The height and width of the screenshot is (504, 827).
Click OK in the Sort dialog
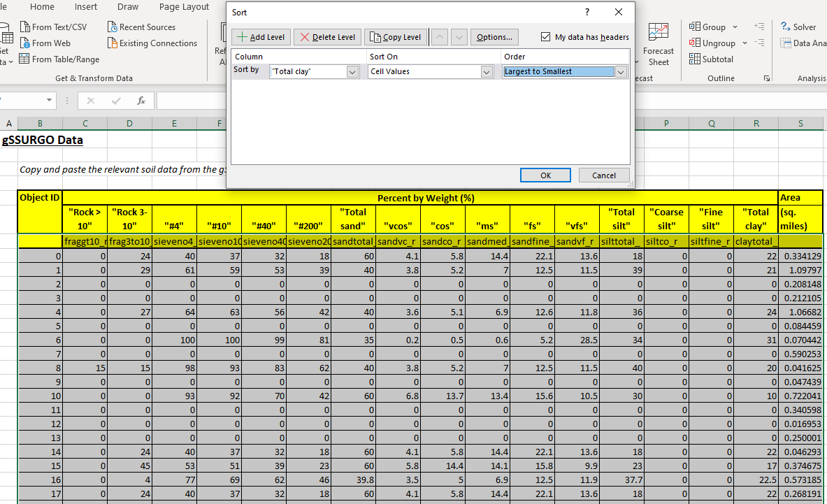click(x=545, y=175)
